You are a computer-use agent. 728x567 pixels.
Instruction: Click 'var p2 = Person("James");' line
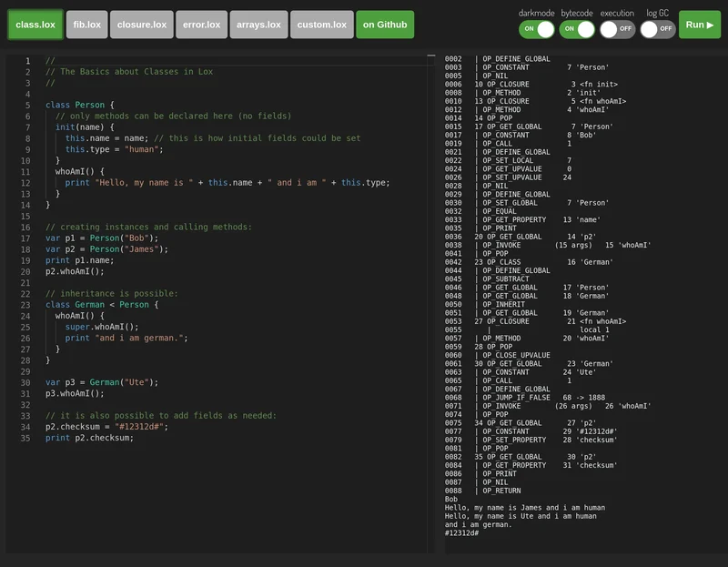pos(106,249)
